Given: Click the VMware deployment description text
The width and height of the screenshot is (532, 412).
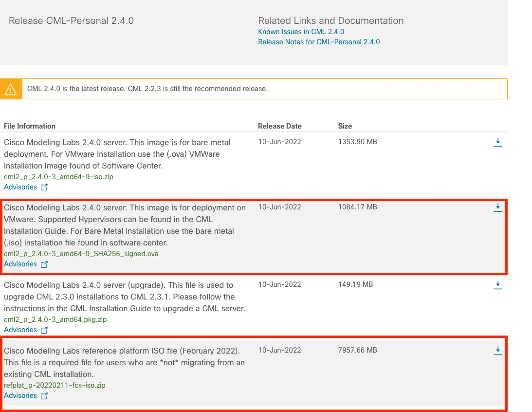Looking at the screenshot, I should point(125,225).
